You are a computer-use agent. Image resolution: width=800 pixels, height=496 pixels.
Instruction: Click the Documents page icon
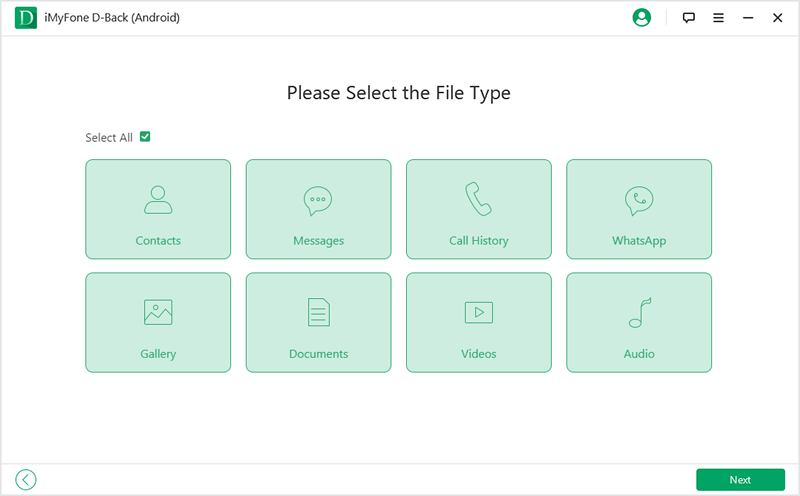pyautogui.click(x=318, y=313)
